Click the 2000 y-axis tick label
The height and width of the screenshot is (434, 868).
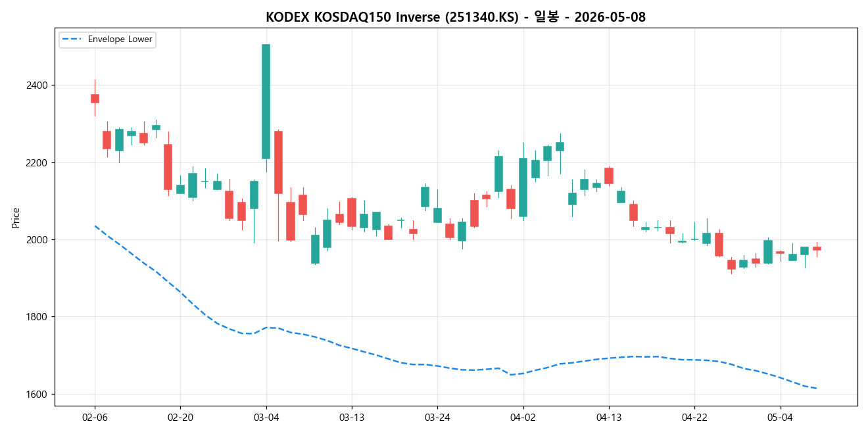tap(37, 240)
